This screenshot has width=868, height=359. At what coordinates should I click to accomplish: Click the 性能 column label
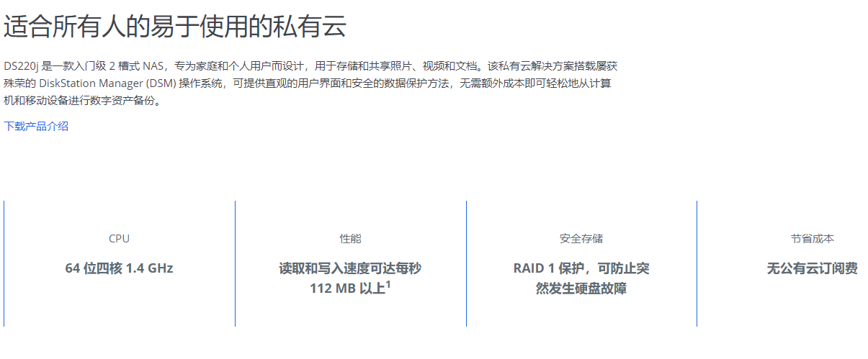point(350,239)
